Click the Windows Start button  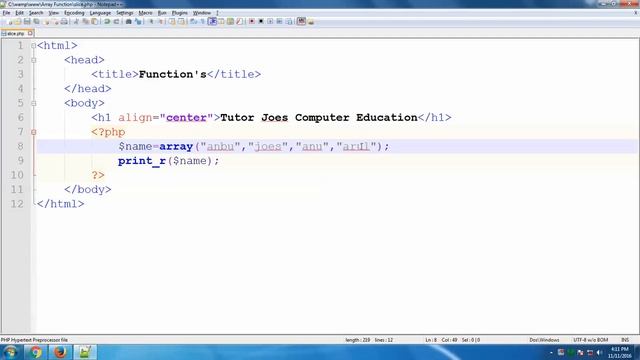pyautogui.click(x=11, y=352)
